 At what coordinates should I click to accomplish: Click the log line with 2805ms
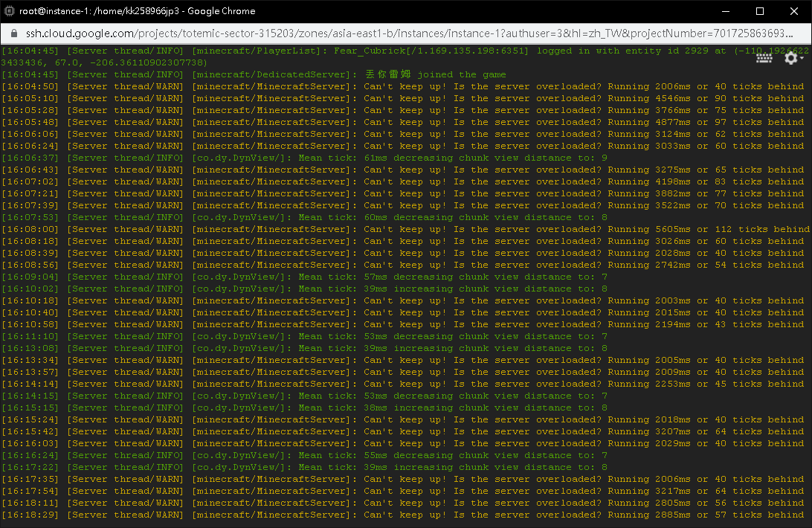click(x=402, y=503)
